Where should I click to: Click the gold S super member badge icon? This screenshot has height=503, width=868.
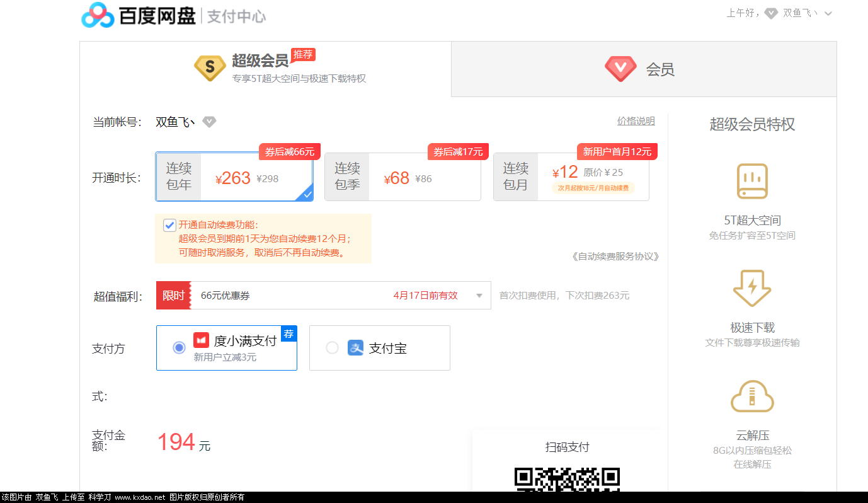pyautogui.click(x=210, y=68)
